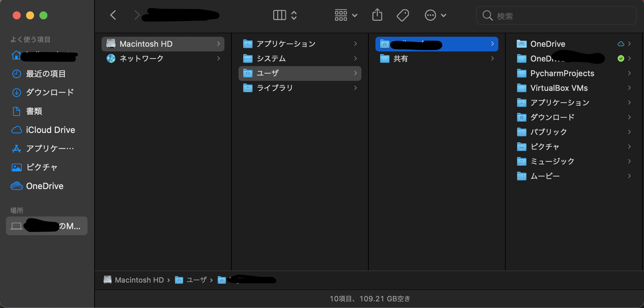Image resolution: width=644 pixels, height=308 pixels.
Task: Click the 検索 search field
Action: tap(556, 15)
